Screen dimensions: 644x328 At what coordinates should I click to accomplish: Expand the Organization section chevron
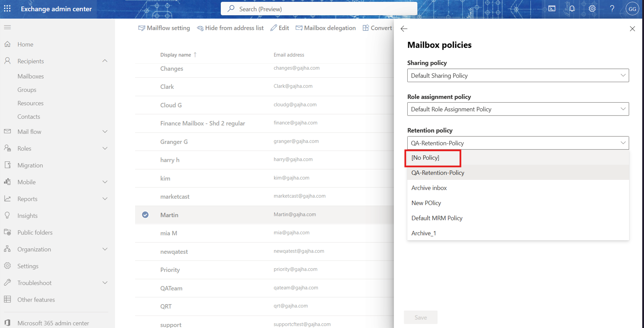(105, 249)
